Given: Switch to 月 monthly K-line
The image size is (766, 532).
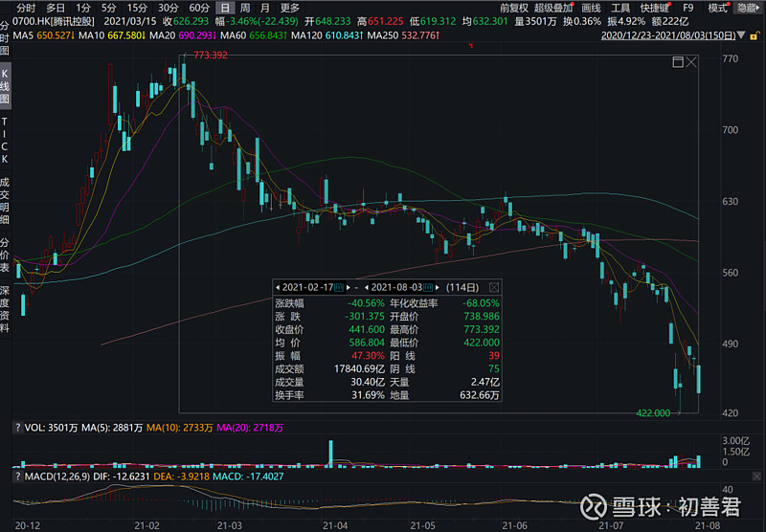Looking at the screenshot, I should point(265,8).
